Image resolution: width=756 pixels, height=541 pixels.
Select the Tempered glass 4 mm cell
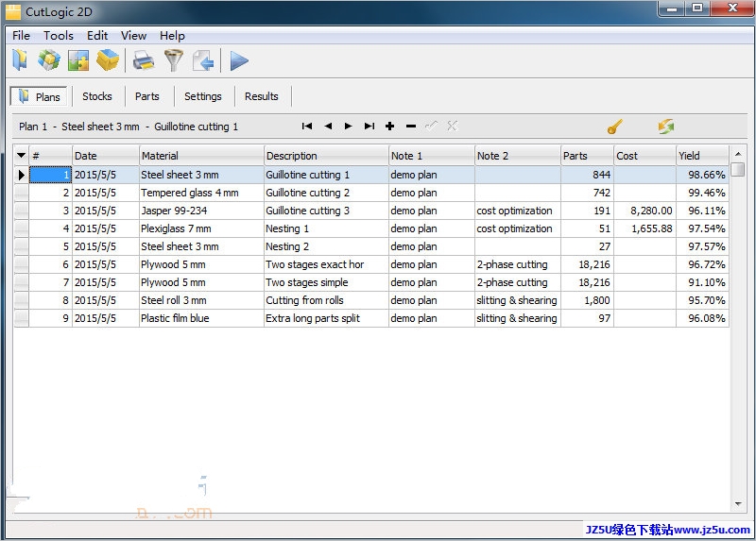201,193
